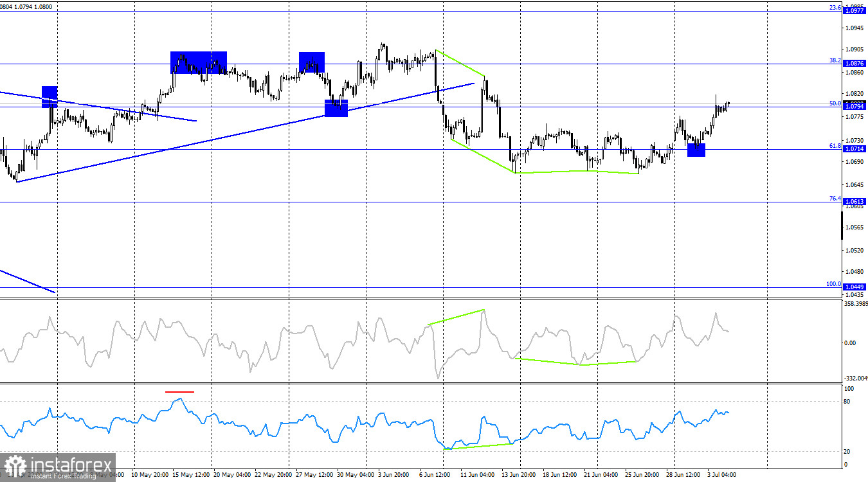Click the 1.0645 price axis value

856,185
